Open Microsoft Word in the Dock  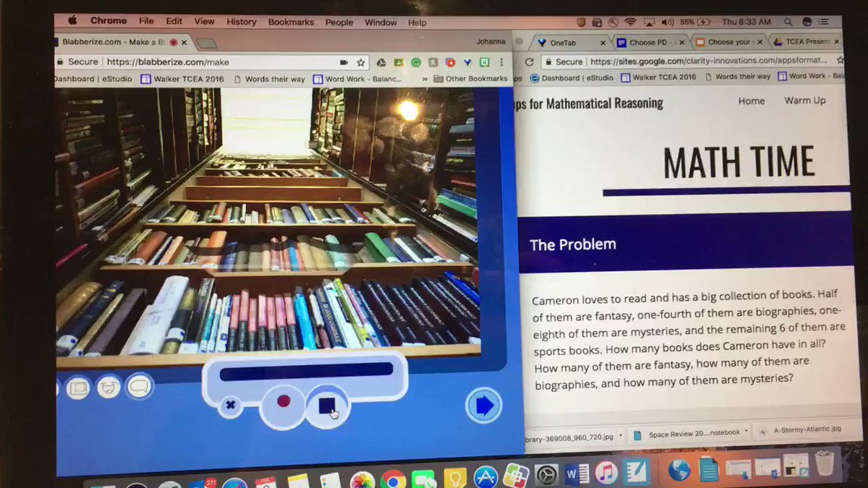[x=577, y=475]
